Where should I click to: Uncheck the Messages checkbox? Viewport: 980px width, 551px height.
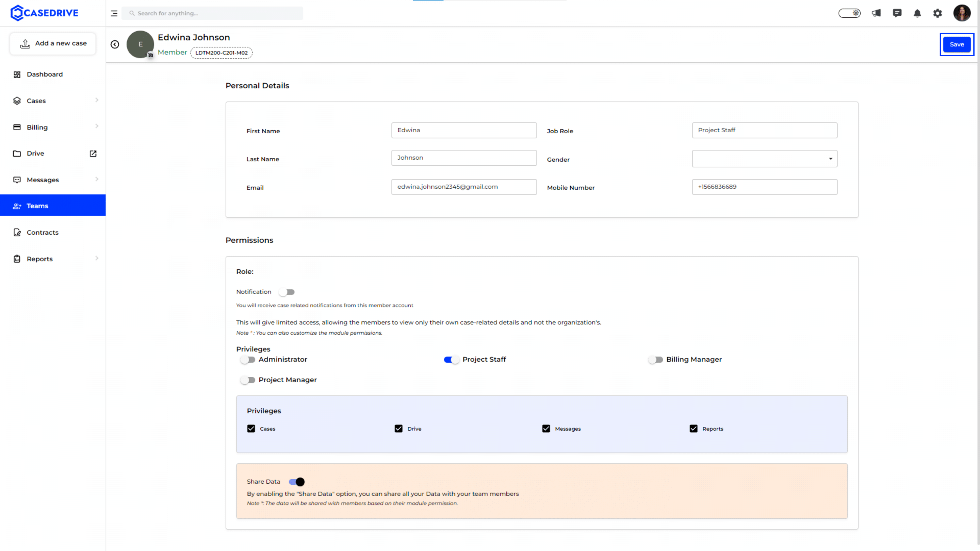(546, 429)
